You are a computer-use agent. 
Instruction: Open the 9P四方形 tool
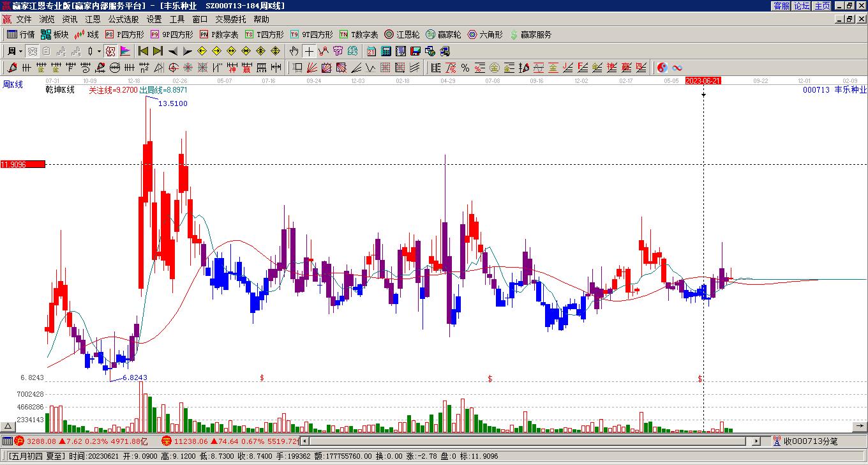[x=172, y=34]
